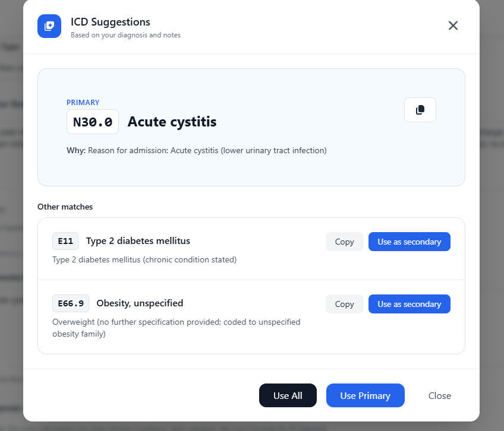504x431 pixels.
Task: Copy the E11 diabetes code
Action: (344, 242)
